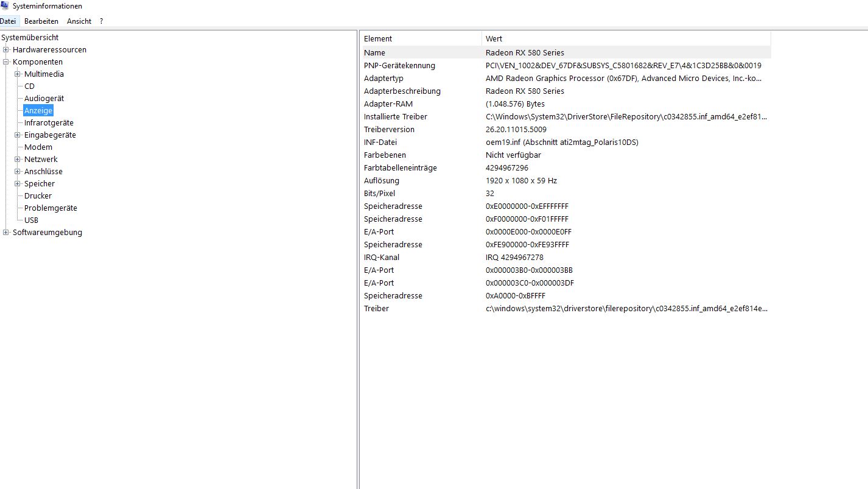The width and height of the screenshot is (868, 489).
Task: Select the Adaptertyp row
Action: pos(566,78)
